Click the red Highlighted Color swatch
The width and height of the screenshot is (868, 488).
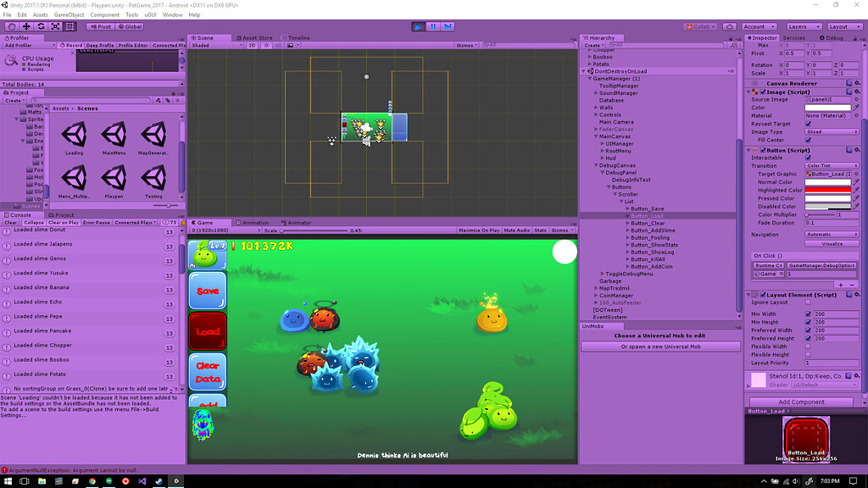click(x=827, y=190)
